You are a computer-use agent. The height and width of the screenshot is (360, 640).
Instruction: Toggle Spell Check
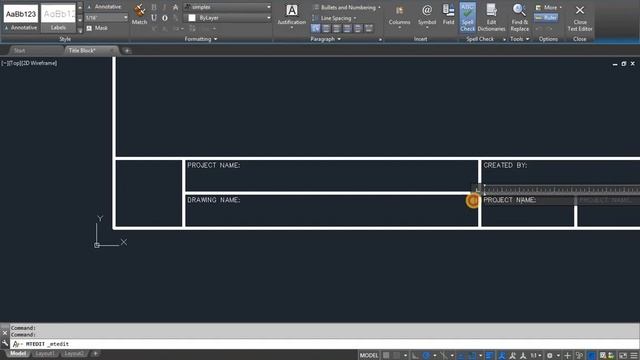pos(467,17)
